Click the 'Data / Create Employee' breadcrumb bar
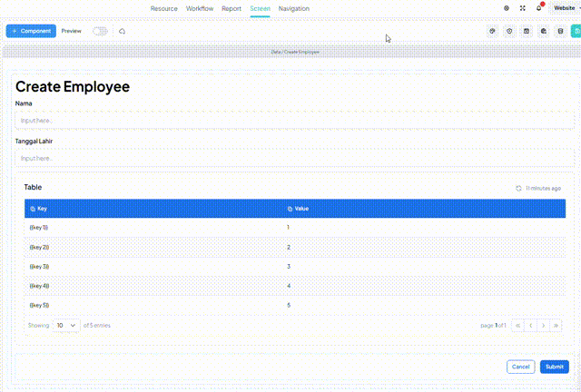 coord(294,52)
